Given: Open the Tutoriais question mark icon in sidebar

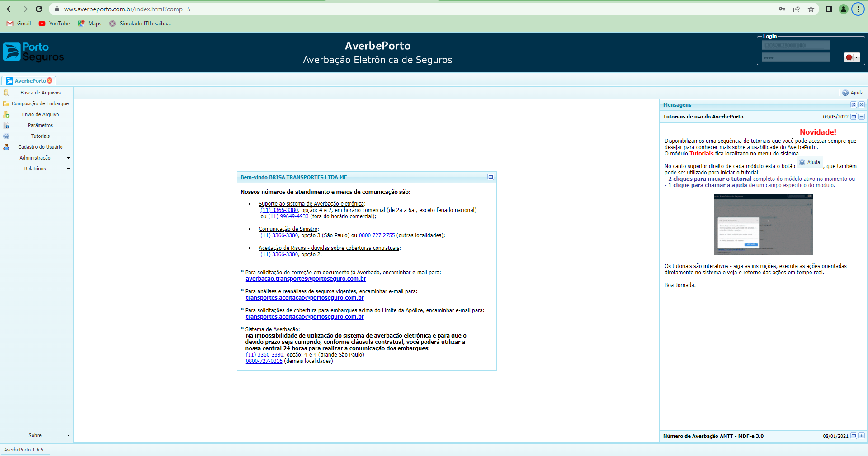Looking at the screenshot, I should 6,136.
